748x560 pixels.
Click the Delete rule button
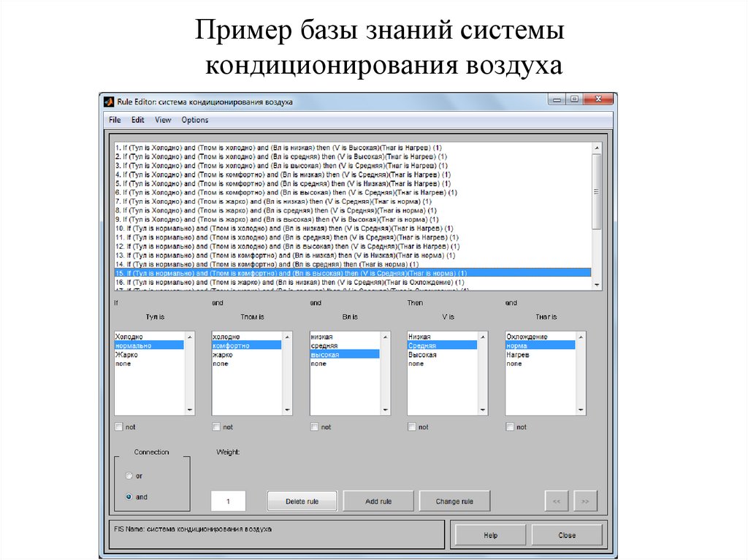[x=302, y=502]
